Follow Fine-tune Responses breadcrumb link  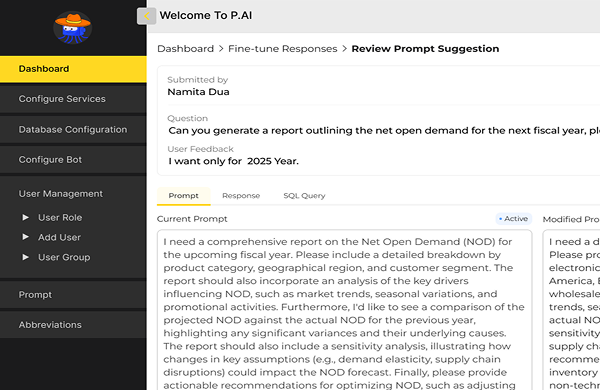pyautogui.click(x=283, y=49)
